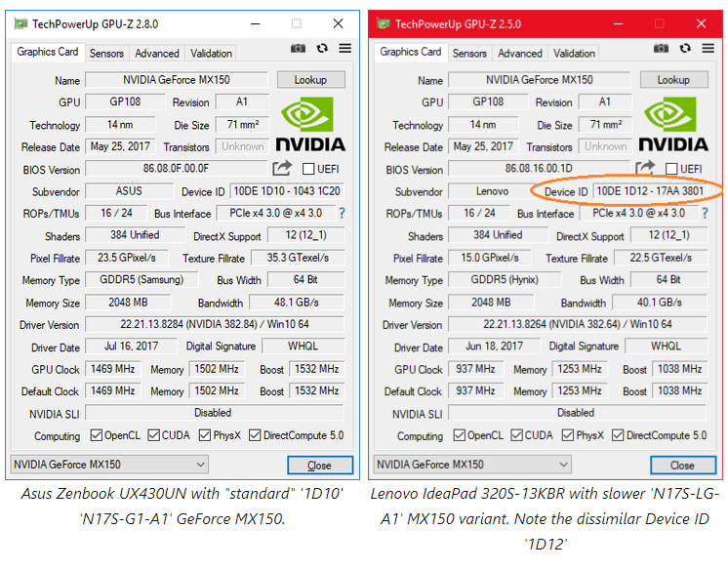Click Texture Fillrate 22.5 GTexel/s value
This screenshot has width=728, height=569.
(661, 258)
